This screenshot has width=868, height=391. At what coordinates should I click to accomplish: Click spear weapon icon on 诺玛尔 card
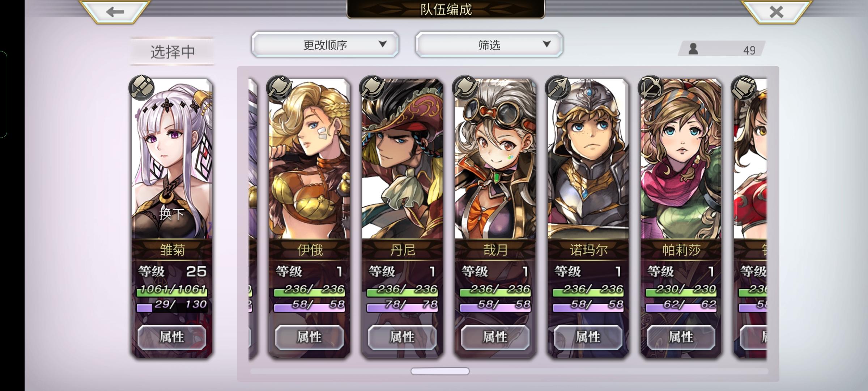[x=558, y=88]
